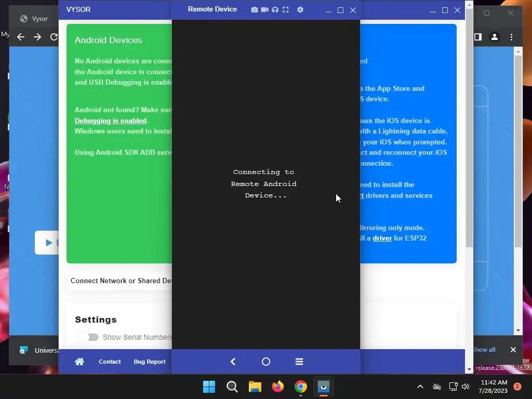Click the browser page scrollbar down arrow
This screenshot has height=399, width=532.
point(518,330)
